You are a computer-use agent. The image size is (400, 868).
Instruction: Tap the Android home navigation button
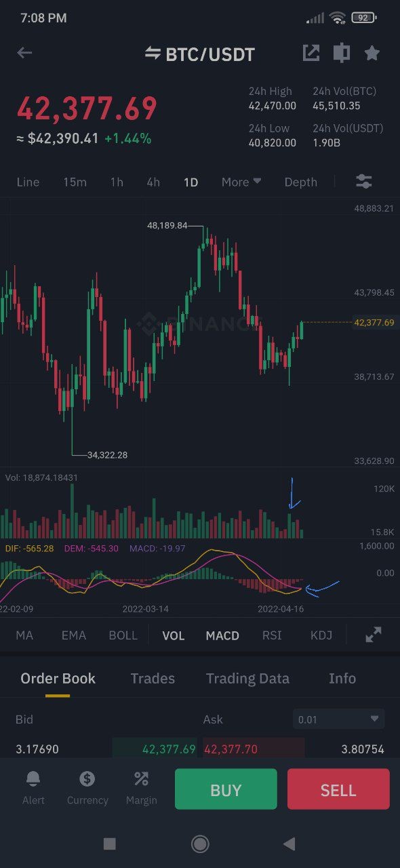[200, 844]
